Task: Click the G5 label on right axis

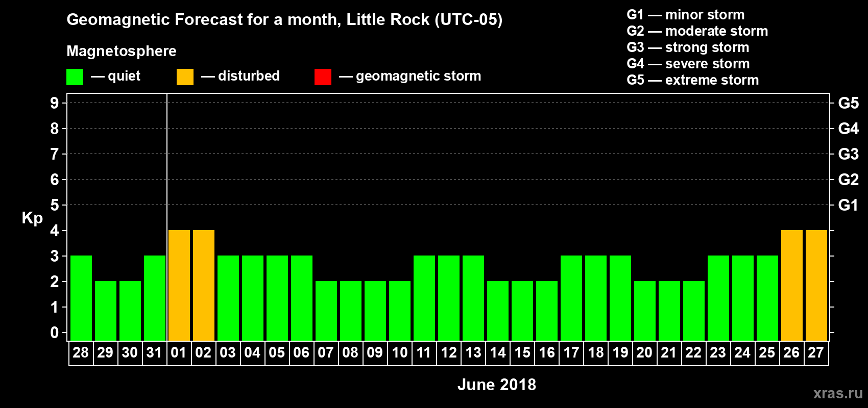Action: tap(849, 103)
